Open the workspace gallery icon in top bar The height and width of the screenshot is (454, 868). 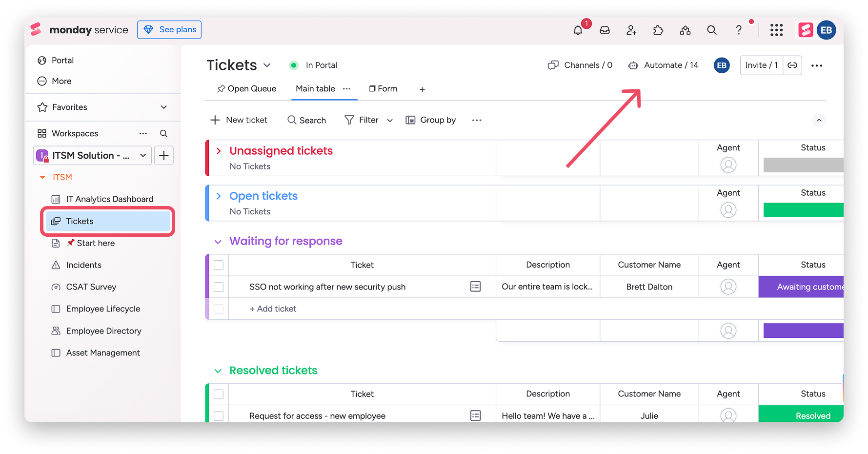tap(685, 30)
